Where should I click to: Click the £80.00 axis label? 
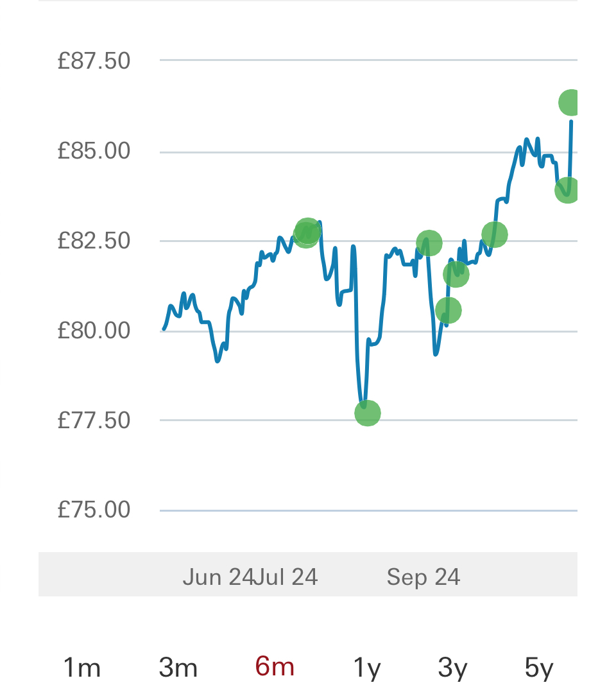[x=94, y=331]
